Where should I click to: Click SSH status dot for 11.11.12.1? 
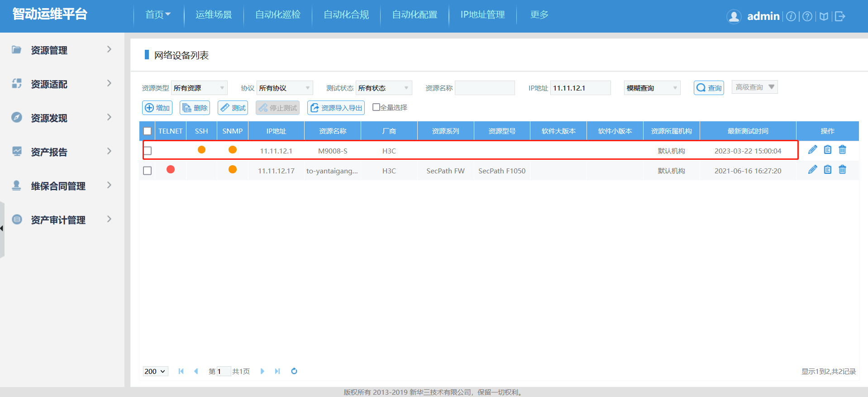202,150
